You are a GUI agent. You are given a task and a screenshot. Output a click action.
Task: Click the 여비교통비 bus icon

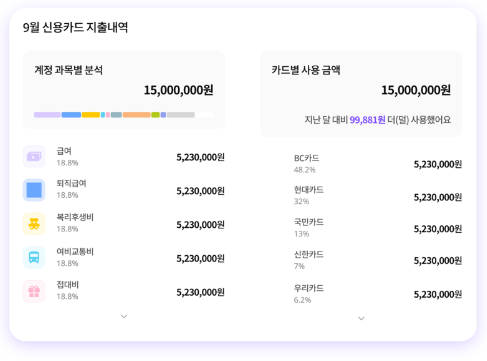34,257
